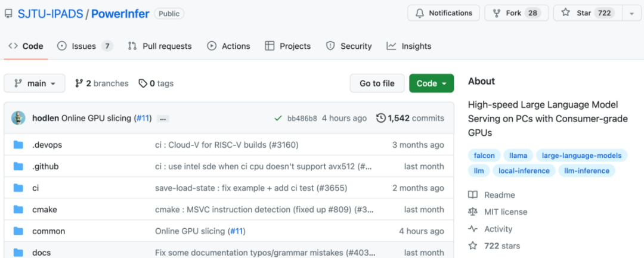Screen dimensions: 644x258
Task: Expand the main branch selector
Action: tap(35, 83)
